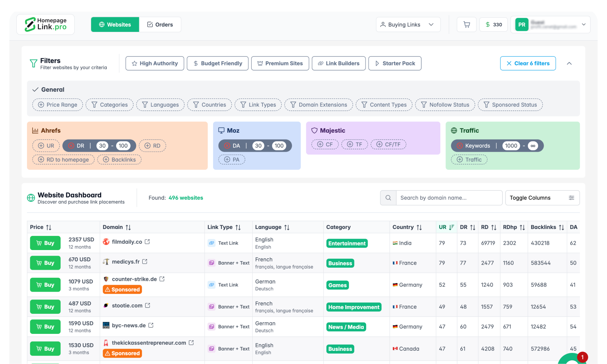Sort by Language column arrows
607x364 pixels.
coord(287,227)
